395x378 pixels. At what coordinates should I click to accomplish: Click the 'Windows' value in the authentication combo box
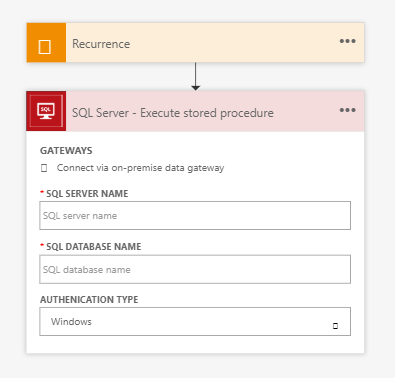pos(71,322)
